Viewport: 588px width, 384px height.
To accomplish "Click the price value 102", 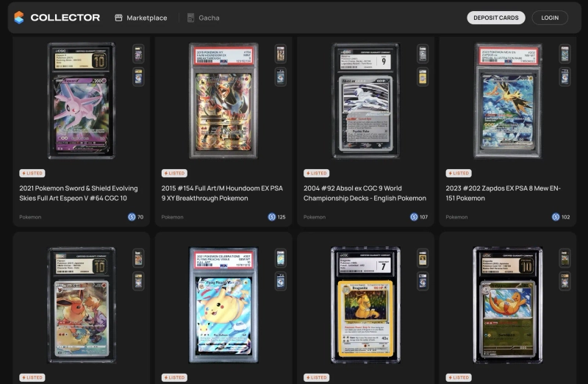I will [x=565, y=217].
